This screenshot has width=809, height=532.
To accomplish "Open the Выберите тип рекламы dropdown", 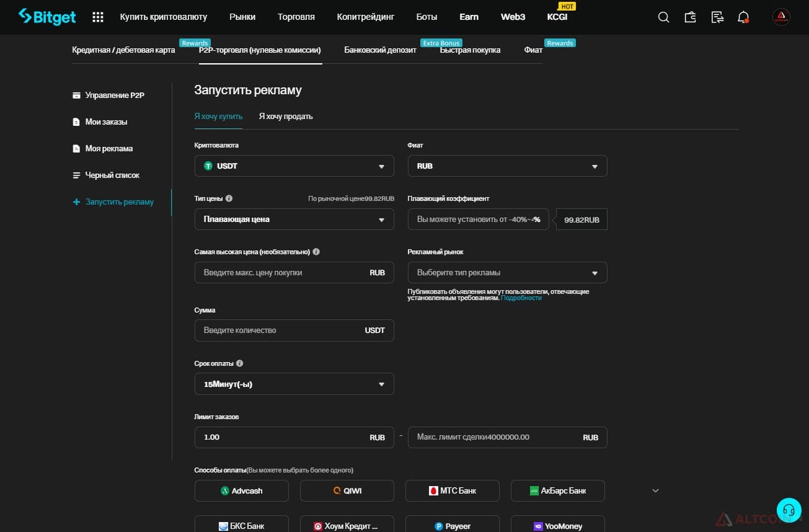I will [508, 273].
